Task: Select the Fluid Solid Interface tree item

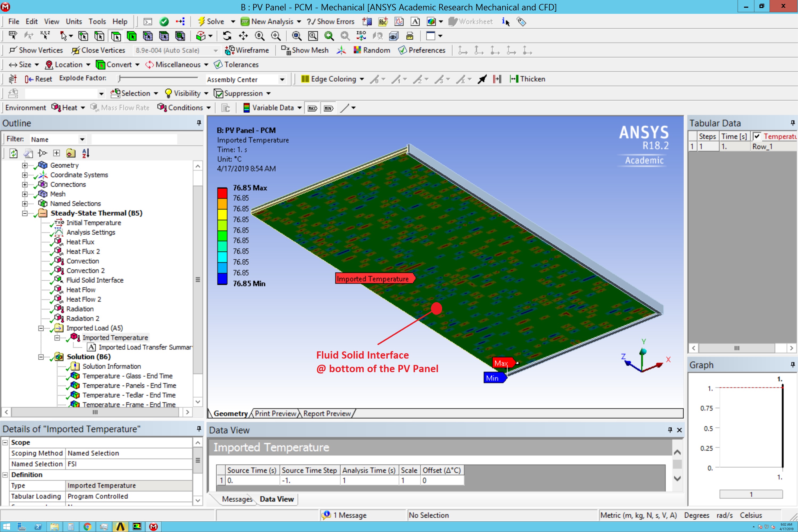Action: (95, 280)
